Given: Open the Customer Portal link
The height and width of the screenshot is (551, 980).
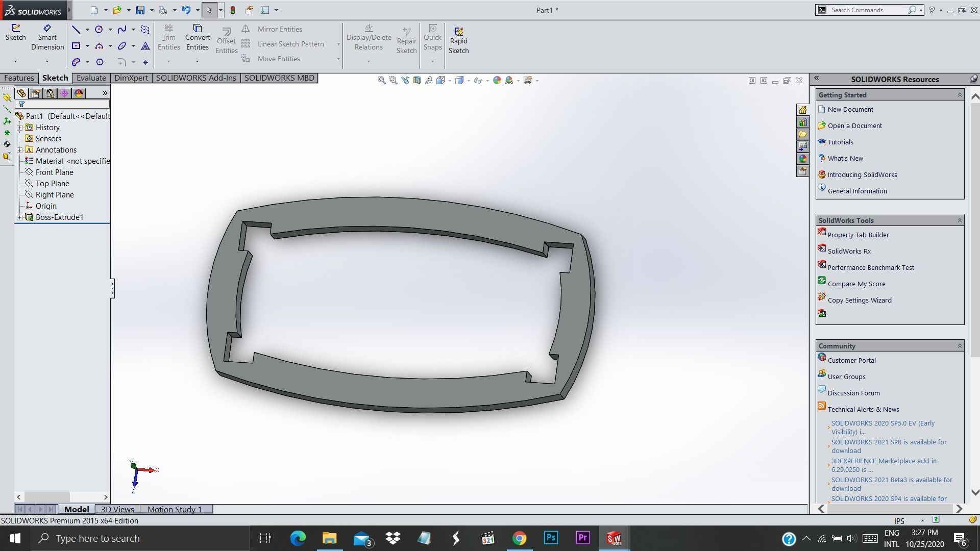Looking at the screenshot, I should point(851,360).
